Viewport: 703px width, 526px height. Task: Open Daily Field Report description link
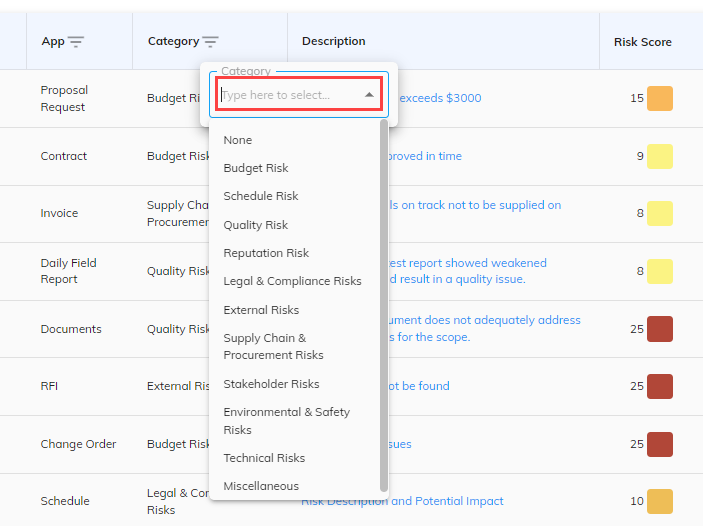click(468, 271)
